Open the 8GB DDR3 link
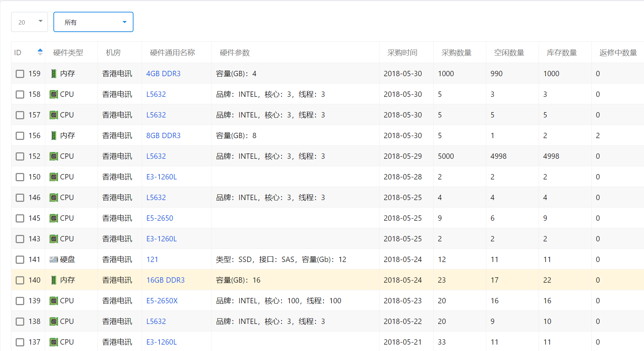 click(163, 136)
